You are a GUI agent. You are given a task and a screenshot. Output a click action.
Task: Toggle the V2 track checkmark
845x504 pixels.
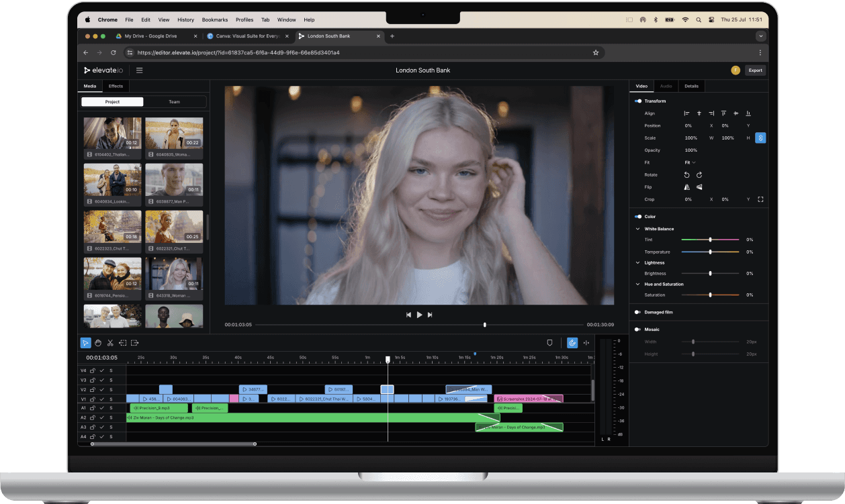click(x=102, y=390)
